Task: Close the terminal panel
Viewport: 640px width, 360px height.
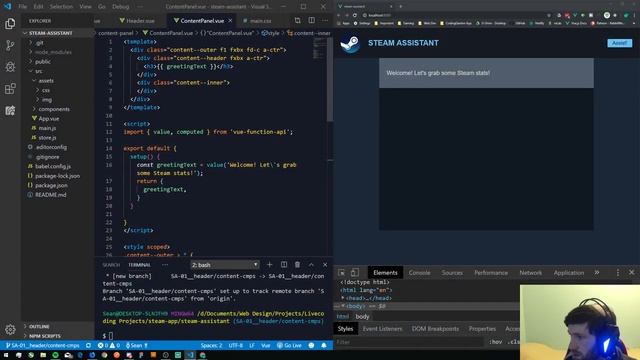Action: click(325, 264)
